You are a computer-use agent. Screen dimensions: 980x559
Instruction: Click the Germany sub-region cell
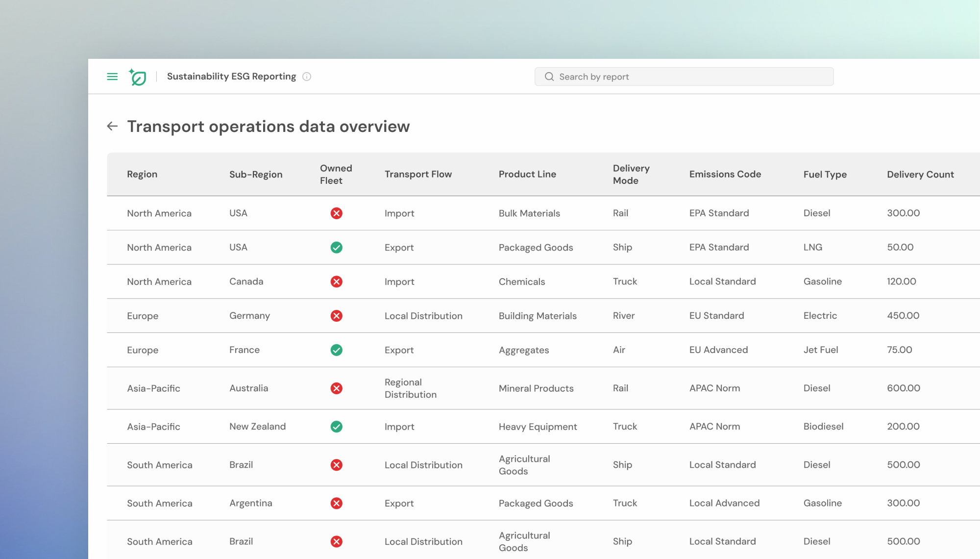tap(249, 316)
